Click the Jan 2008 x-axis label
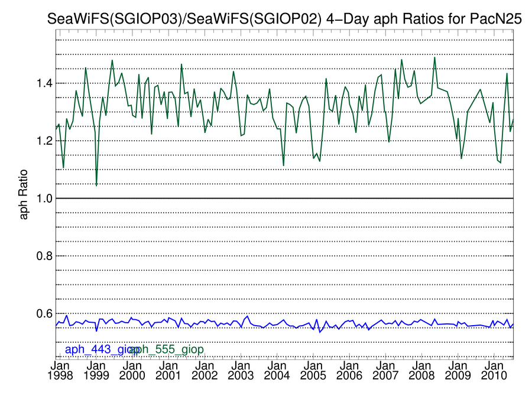Viewport: 532px width, 399px height. tap(421, 371)
